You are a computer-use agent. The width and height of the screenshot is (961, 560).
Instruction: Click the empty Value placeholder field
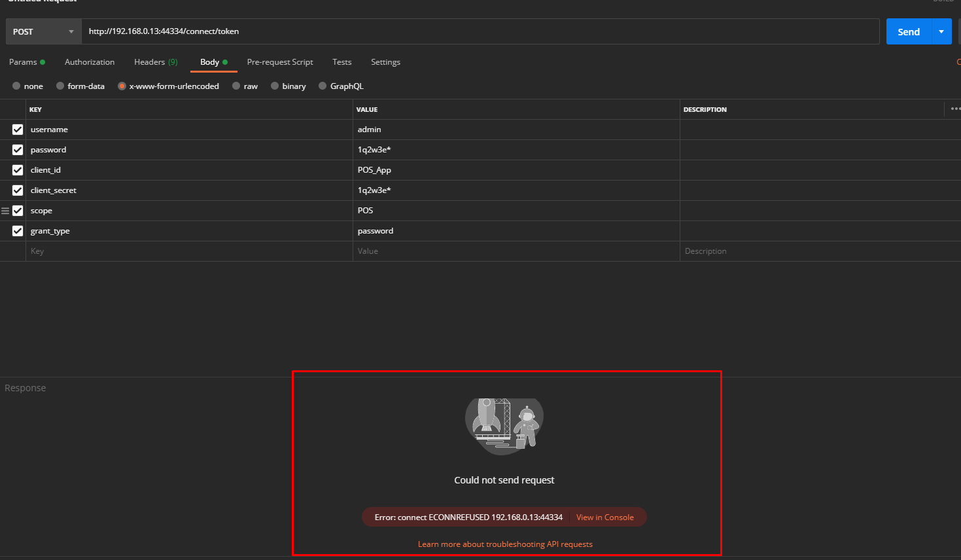click(516, 251)
